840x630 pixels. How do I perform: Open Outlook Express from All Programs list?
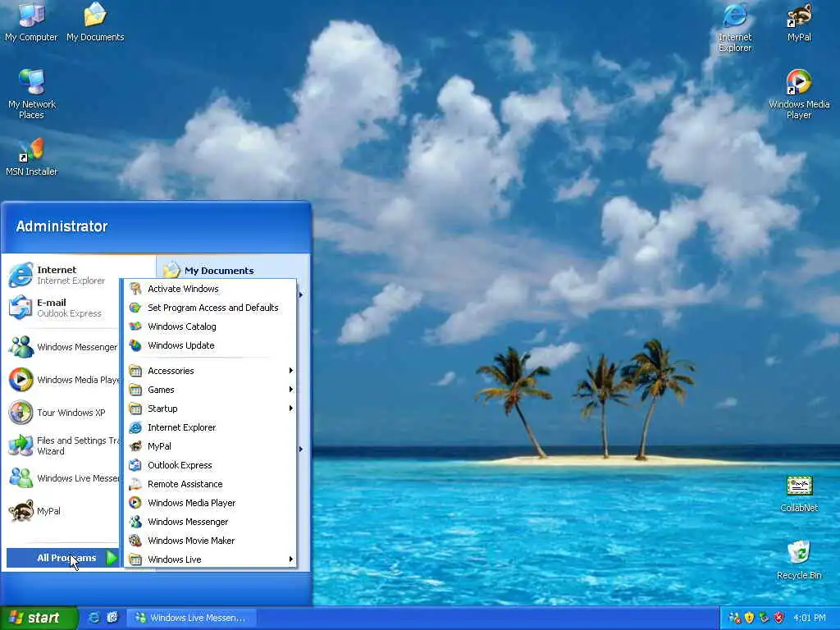[210, 465]
